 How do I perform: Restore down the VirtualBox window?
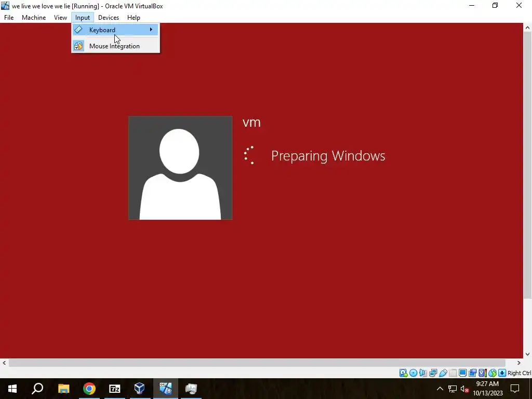(495, 5)
